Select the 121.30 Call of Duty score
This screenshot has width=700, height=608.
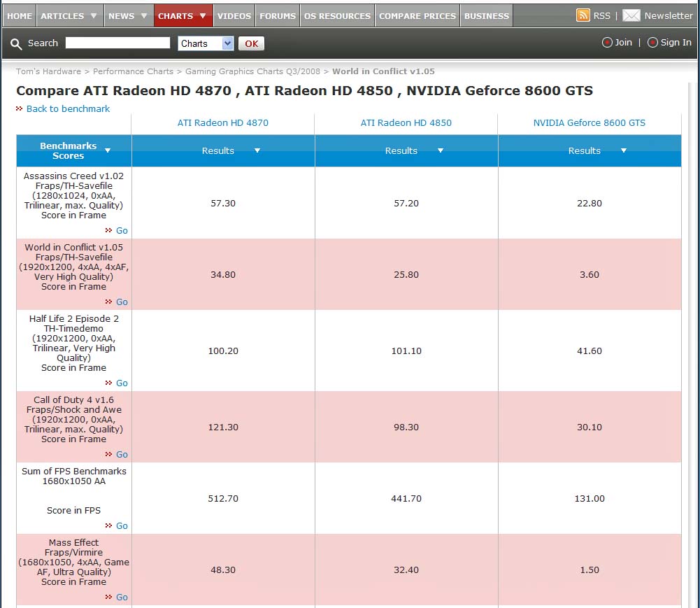[x=223, y=427]
